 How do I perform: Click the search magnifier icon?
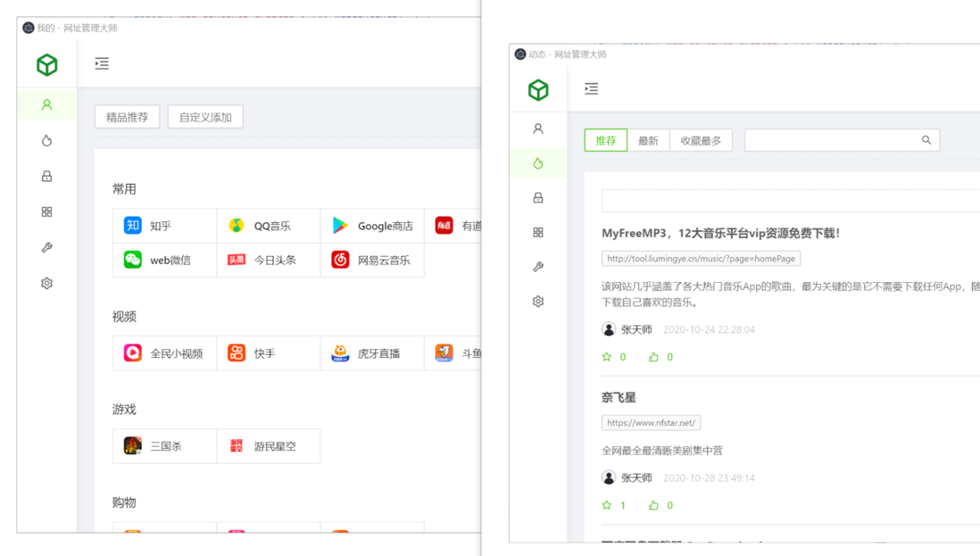click(x=926, y=140)
